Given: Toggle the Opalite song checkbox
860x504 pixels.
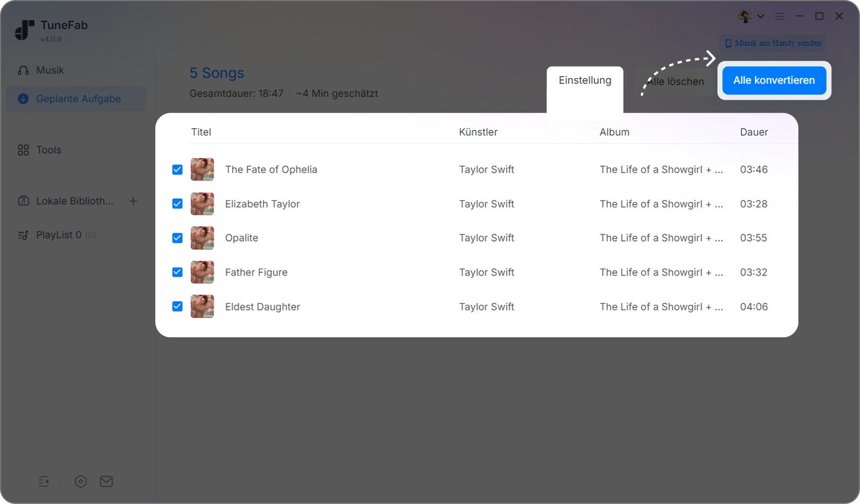Looking at the screenshot, I should (177, 238).
